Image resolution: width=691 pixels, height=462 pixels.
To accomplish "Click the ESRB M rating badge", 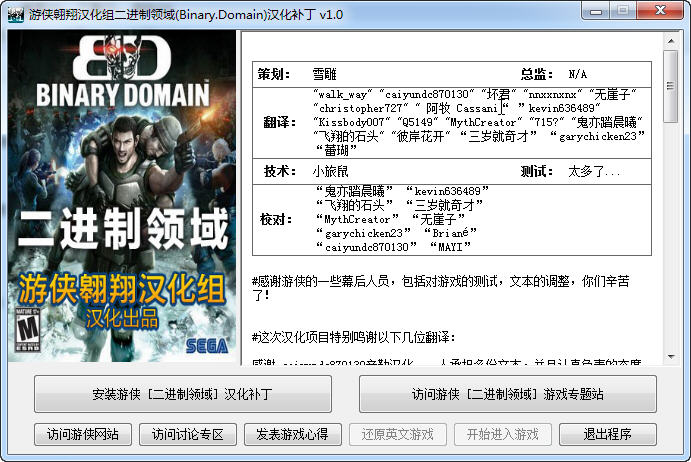I will pos(28,330).
